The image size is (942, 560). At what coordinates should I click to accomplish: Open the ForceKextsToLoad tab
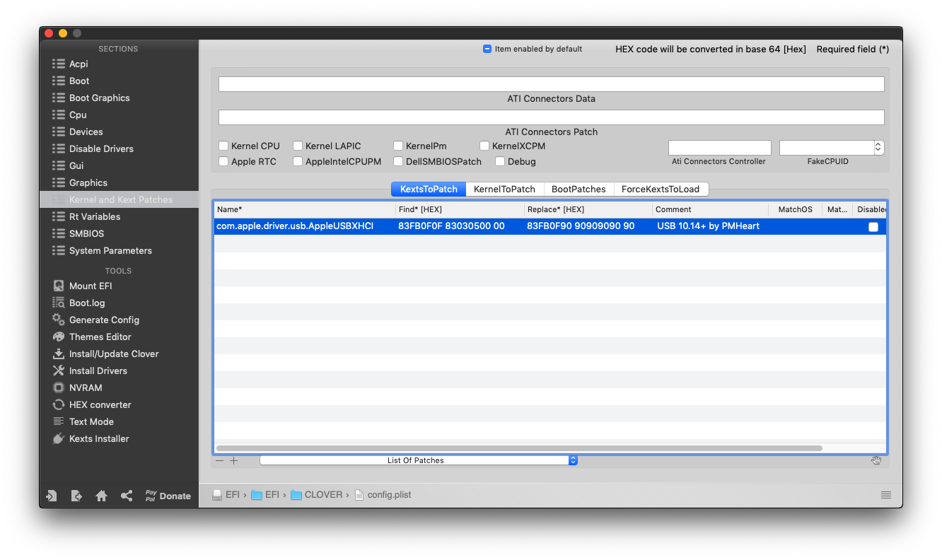pyautogui.click(x=661, y=189)
